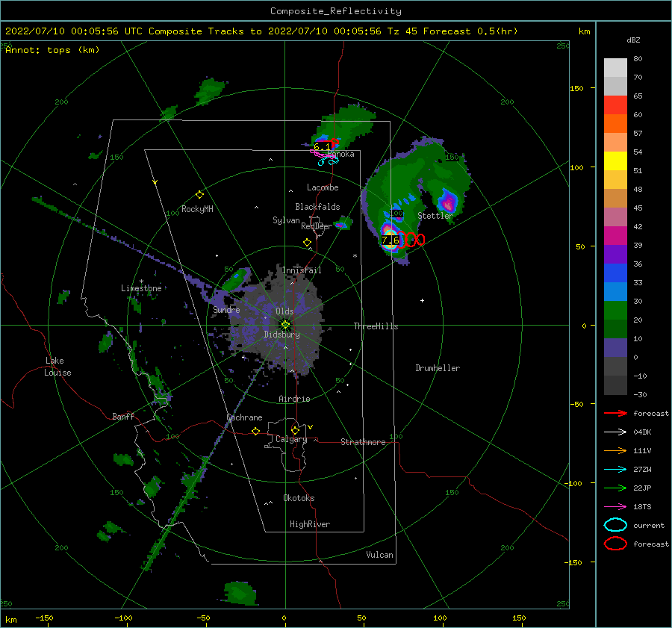Click the orange 111V arrow in legend
Image resolution: width=672 pixels, height=628 pixels.
(x=615, y=450)
